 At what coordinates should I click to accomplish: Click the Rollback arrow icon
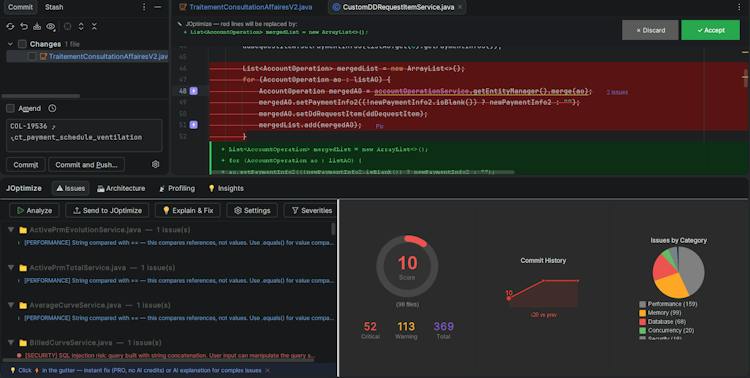[x=23, y=26]
